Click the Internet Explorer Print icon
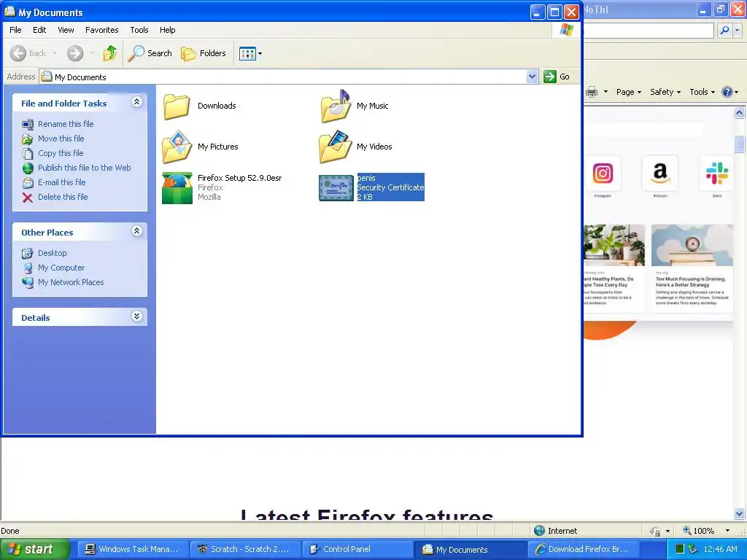Image resolution: width=747 pixels, height=560 pixels. [x=592, y=92]
